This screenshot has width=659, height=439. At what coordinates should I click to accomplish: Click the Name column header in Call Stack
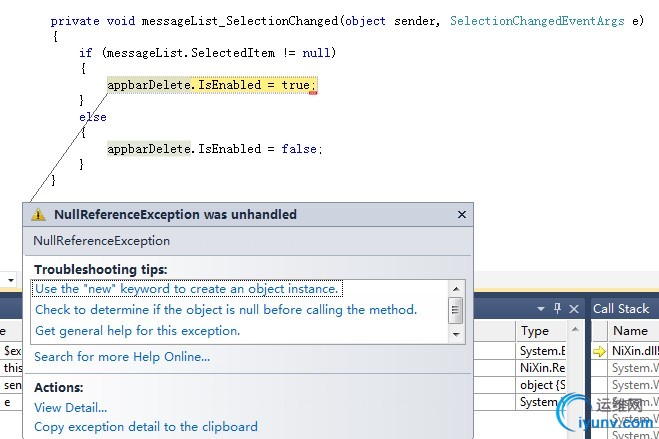pyautogui.click(x=630, y=331)
